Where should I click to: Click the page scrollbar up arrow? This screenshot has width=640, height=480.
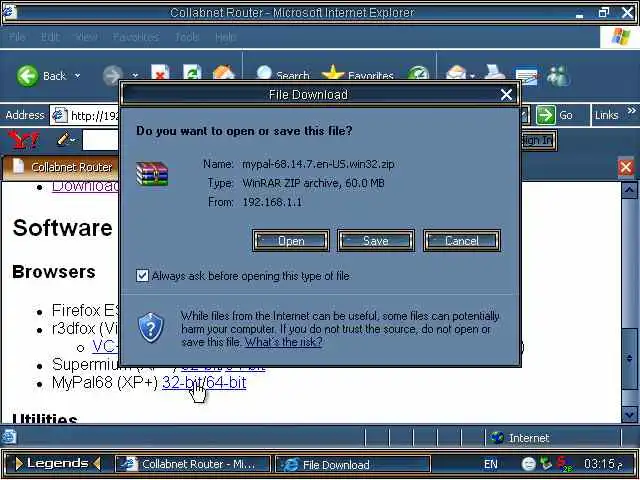(x=629, y=190)
